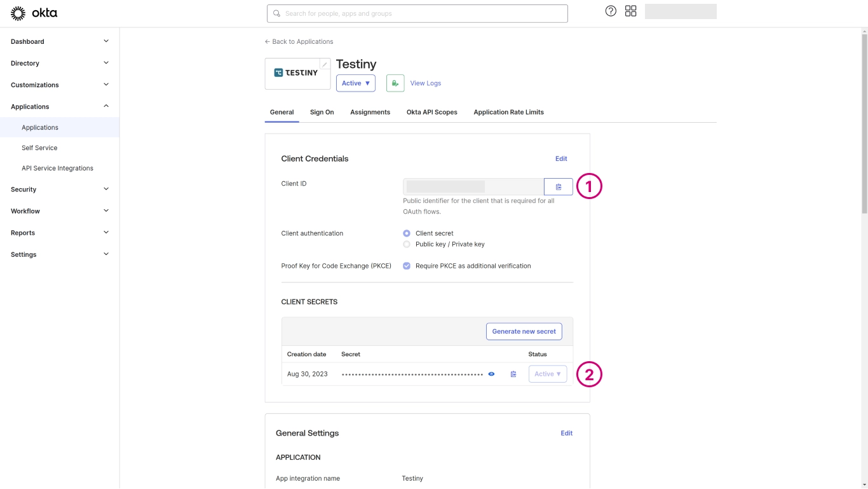Screen dimensions: 868x489
Task: Open the apps grid icon
Action: pyautogui.click(x=630, y=11)
